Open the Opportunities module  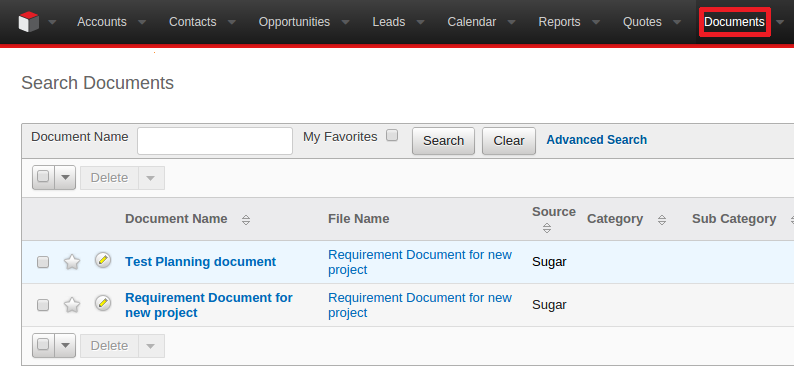294,22
